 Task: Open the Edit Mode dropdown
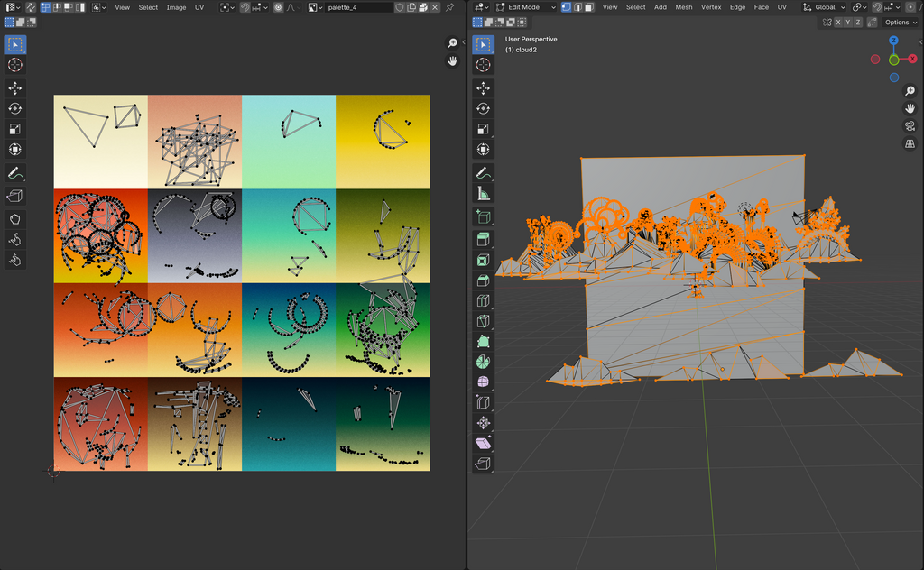pos(524,7)
